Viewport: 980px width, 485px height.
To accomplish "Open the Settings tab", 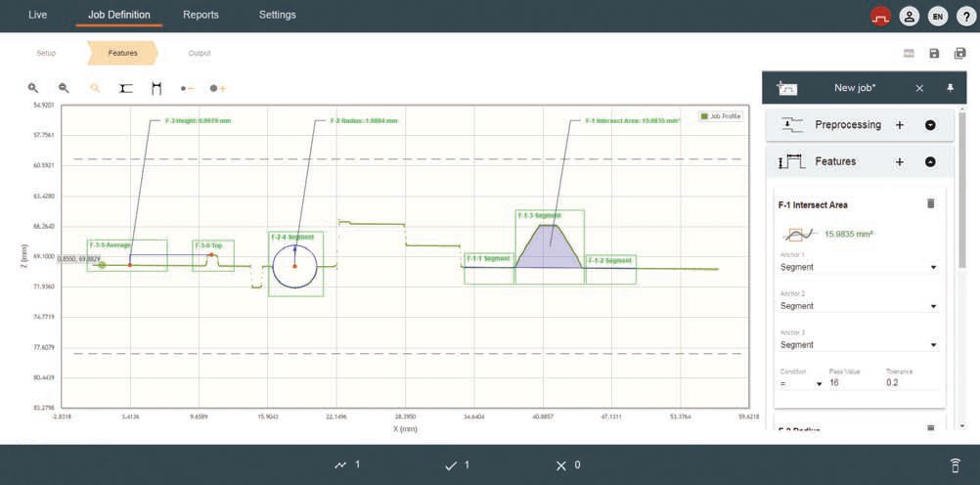I will click(278, 15).
